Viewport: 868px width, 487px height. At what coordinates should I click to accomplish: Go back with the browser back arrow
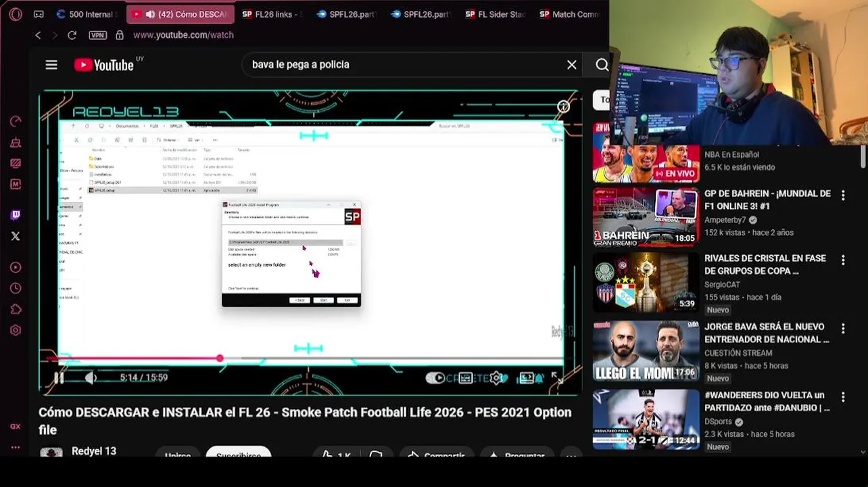point(38,35)
